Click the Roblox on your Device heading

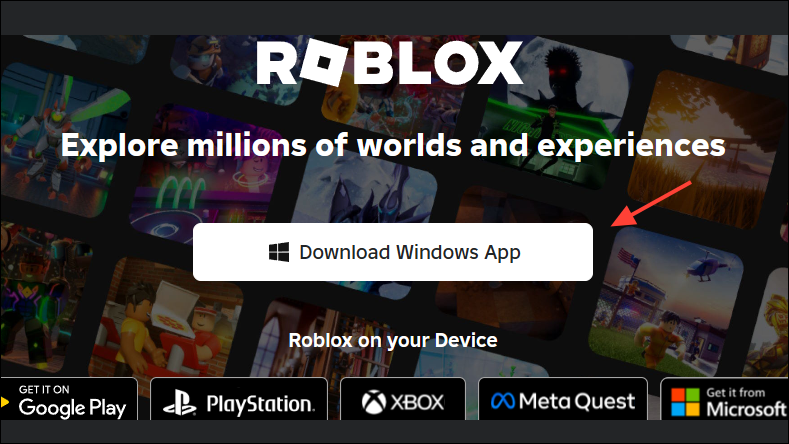(x=393, y=340)
